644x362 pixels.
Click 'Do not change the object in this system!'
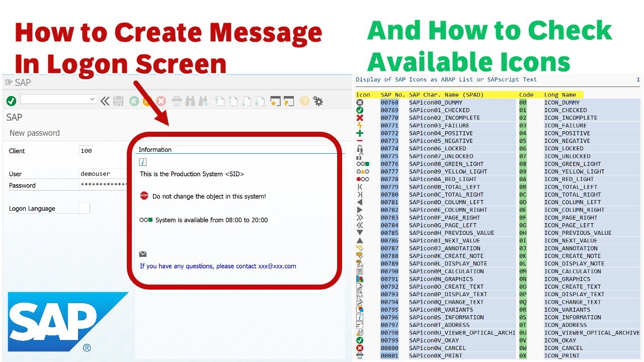coord(209,196)
